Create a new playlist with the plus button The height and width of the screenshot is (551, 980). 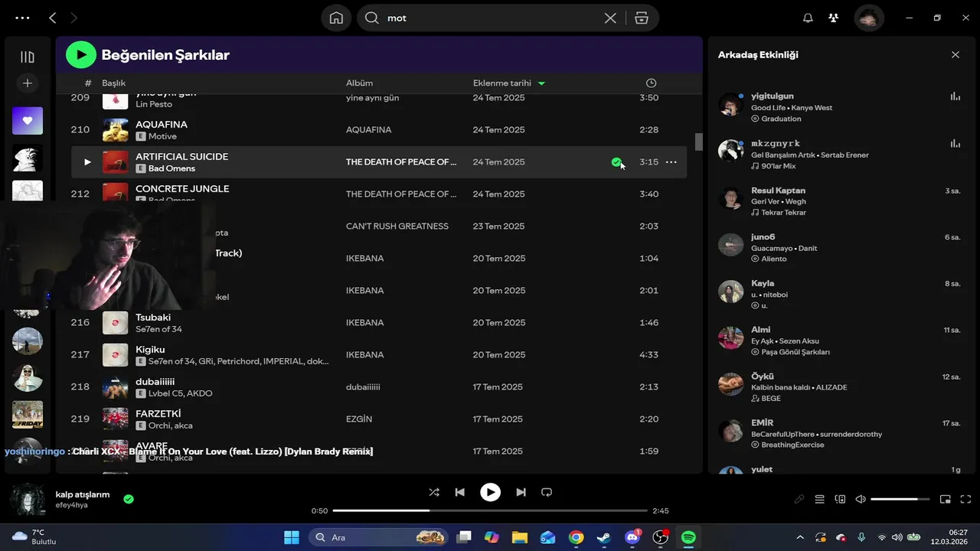(28, 83)
